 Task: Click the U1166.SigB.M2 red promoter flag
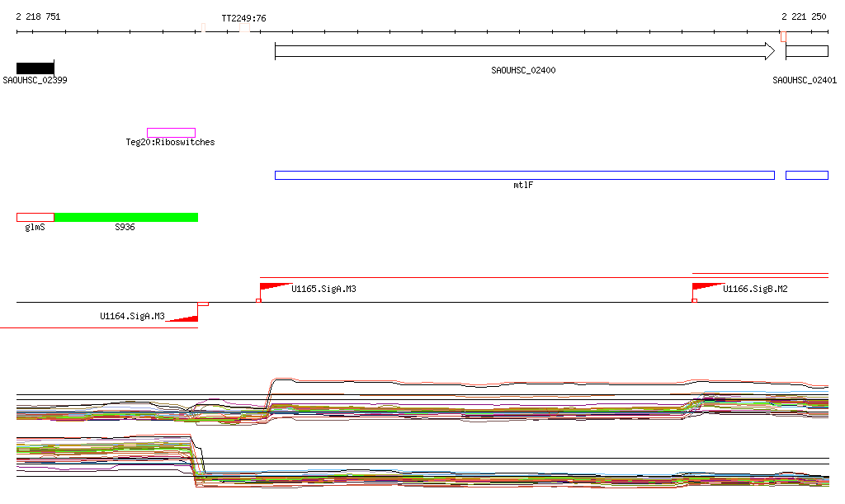click(x=704, y=287)
